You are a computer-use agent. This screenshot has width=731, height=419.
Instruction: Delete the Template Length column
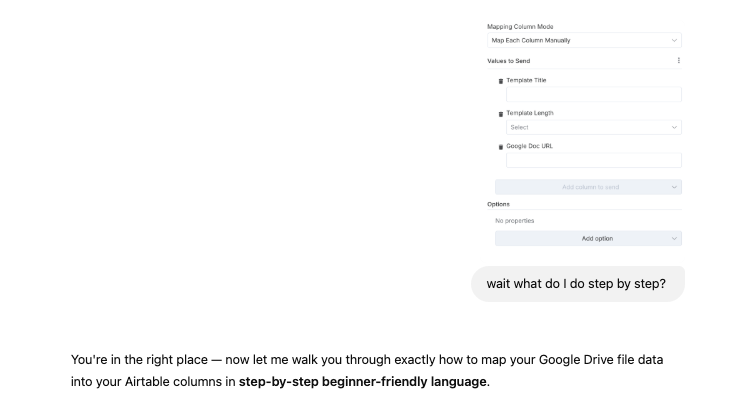tap(501, 114)
